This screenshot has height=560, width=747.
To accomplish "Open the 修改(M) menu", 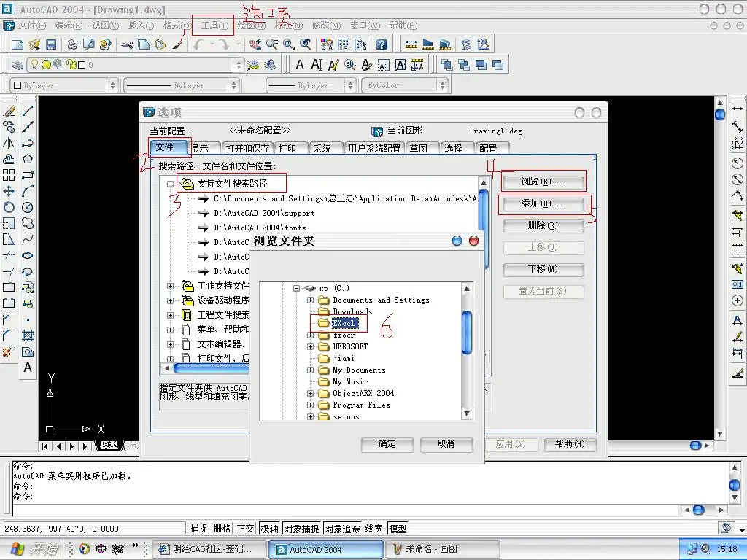I will [x=326, y=26].
